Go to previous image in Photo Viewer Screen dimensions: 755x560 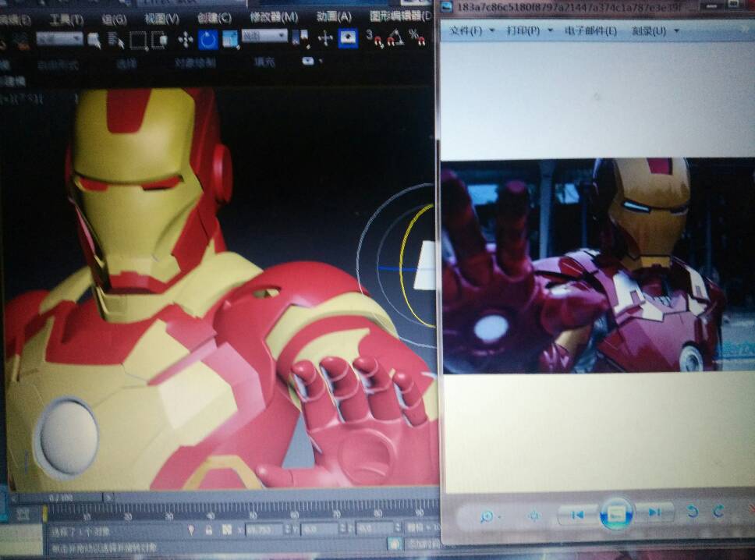(x=577, y=515)
